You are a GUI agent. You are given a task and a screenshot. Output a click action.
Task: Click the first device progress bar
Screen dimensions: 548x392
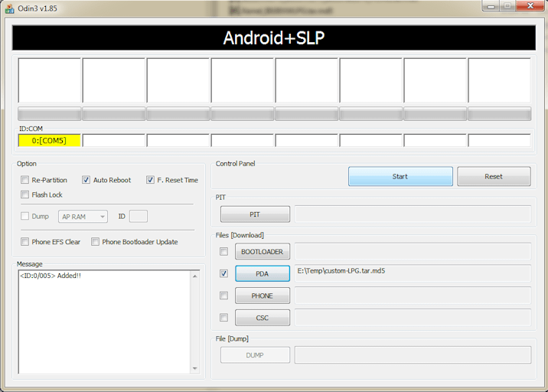tap(49, 114)
